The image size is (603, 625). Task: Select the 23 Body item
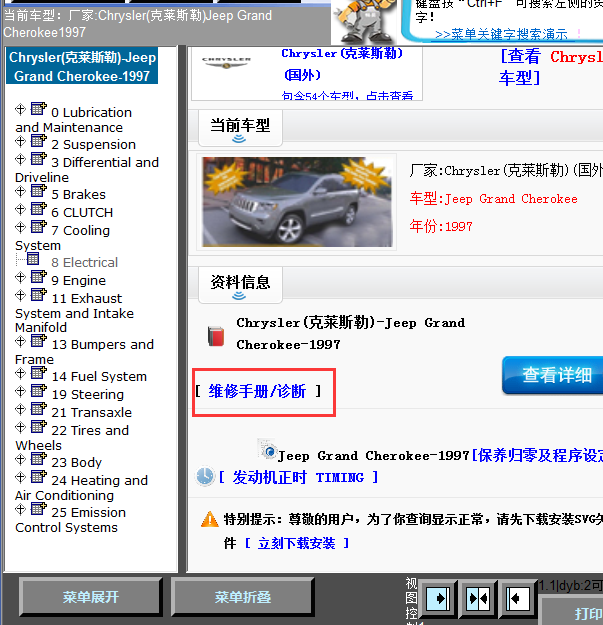coord(77,462)
